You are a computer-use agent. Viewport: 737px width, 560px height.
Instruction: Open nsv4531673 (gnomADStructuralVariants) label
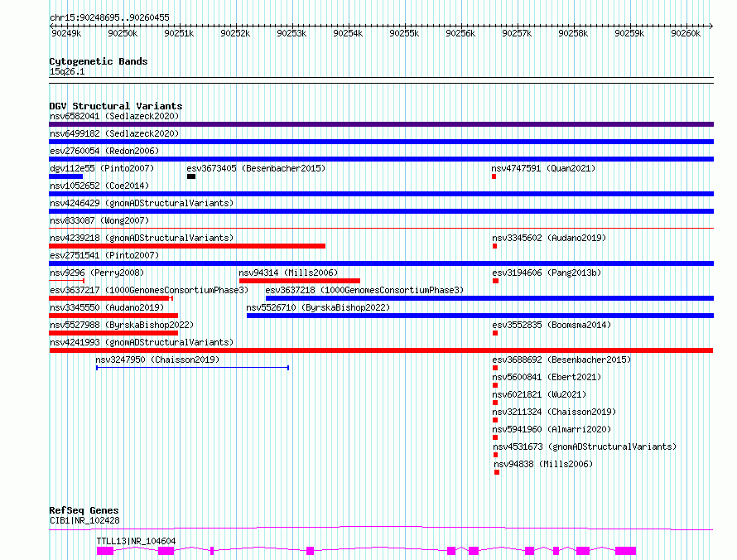tap(585, 447)
